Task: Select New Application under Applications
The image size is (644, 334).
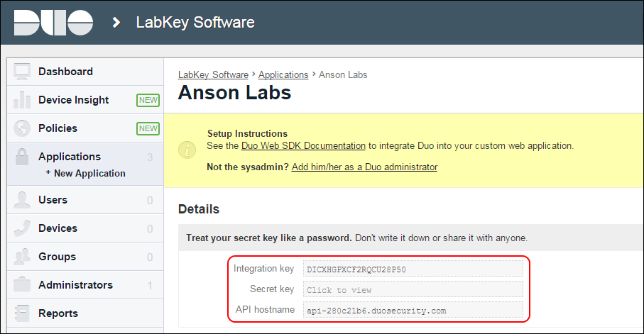Action: 85,173
